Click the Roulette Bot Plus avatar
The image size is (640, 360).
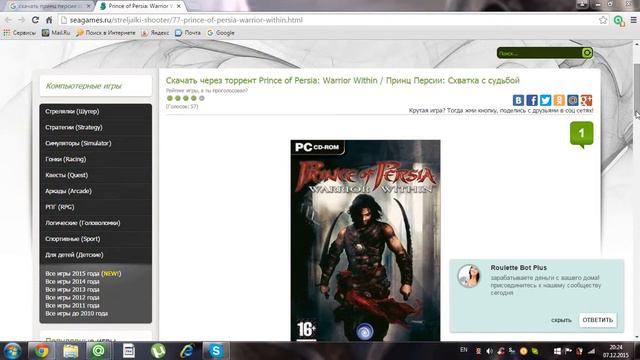469,276
